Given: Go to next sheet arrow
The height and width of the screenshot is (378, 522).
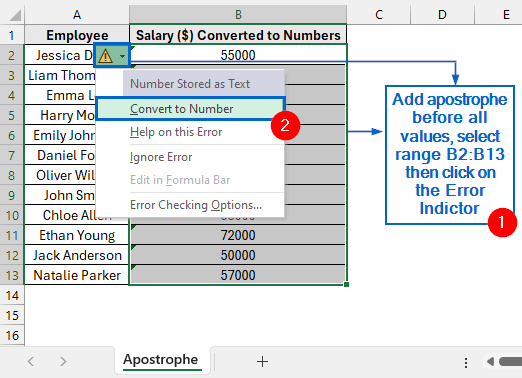Looking at the screenshot, I should tap(63, 361).
